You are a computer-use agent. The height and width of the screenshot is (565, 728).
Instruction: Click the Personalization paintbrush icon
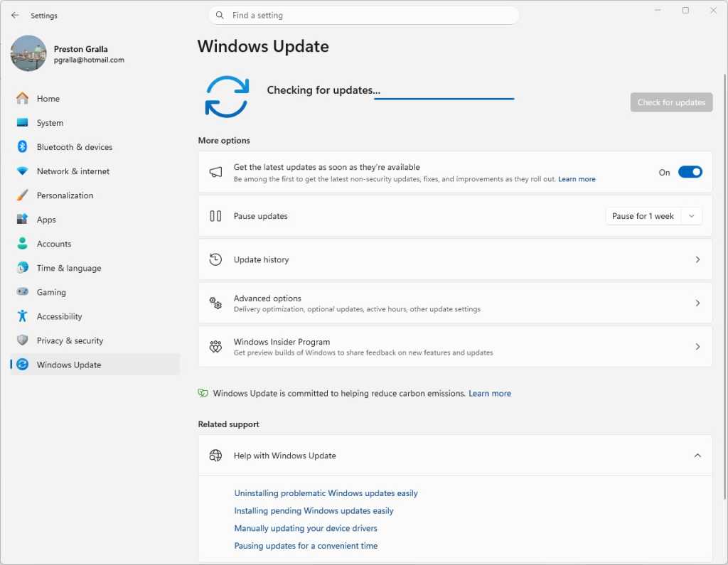tap(22, 195)
